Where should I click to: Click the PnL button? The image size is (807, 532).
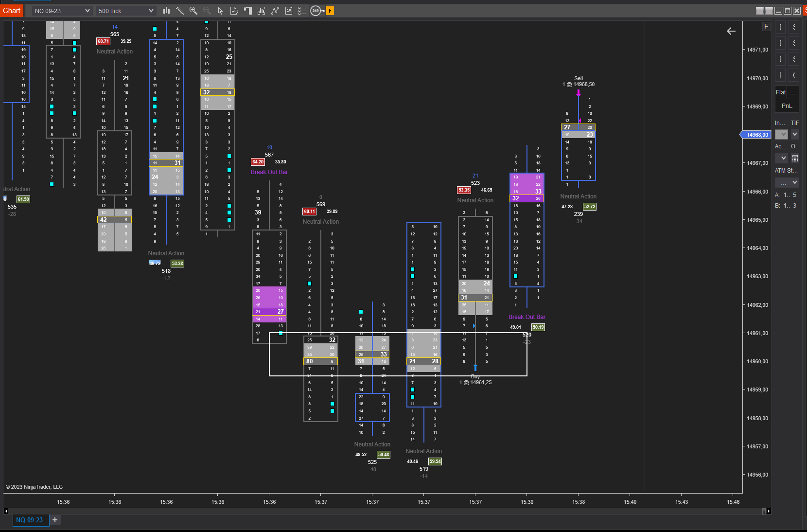787,106
